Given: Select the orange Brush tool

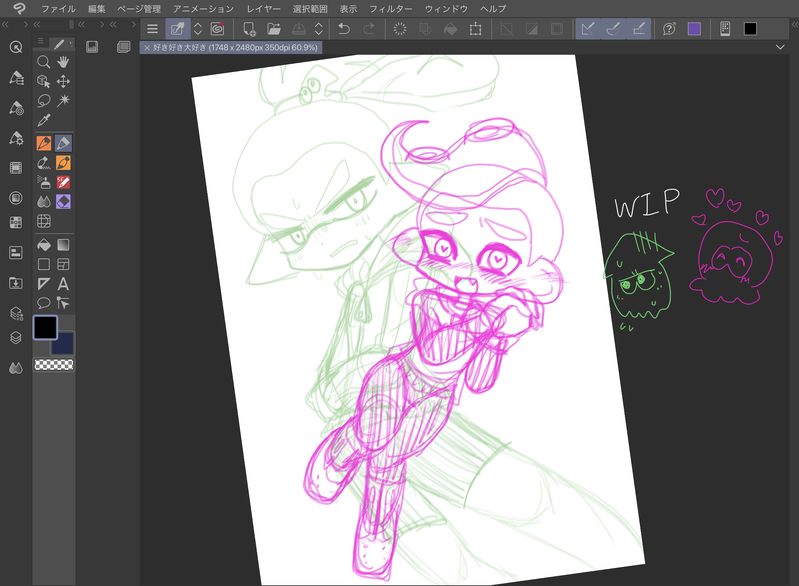Looking at the screenshot, I should pyautogui.click(x=63, y=163).
